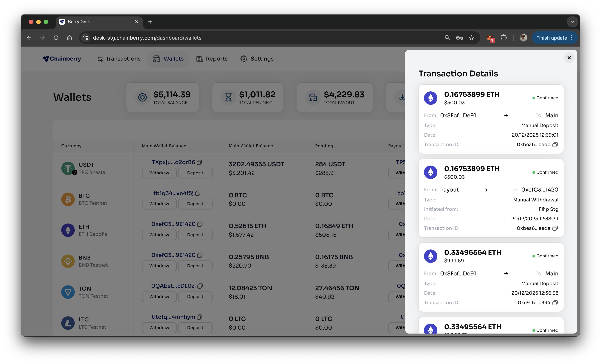
Task: Withdraw from ETH Sepolia main wallet
Action: pyautogui.click(x=159, y=235)
